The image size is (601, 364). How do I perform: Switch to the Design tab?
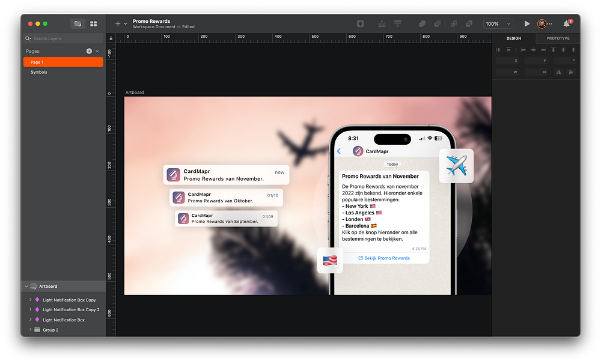point(514,38)
